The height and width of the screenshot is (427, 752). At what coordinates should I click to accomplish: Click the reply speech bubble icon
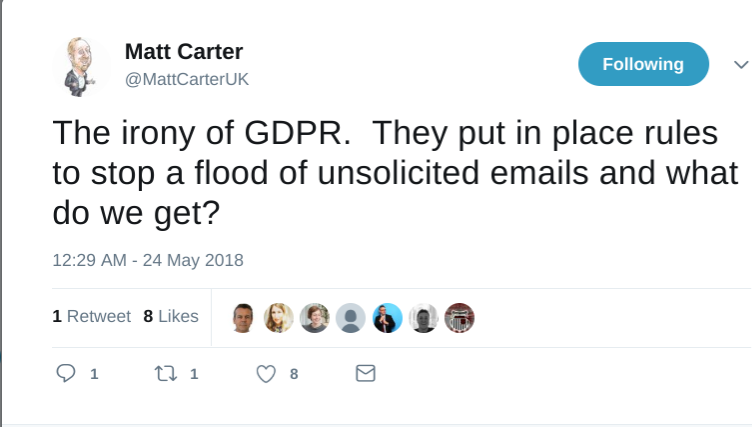(x=67, y=374)
